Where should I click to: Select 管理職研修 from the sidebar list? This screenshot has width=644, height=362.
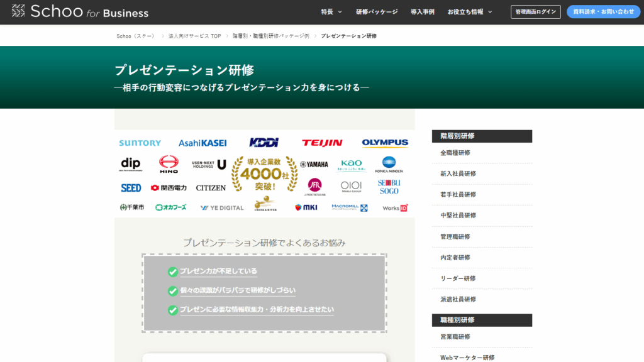(455, 236)
